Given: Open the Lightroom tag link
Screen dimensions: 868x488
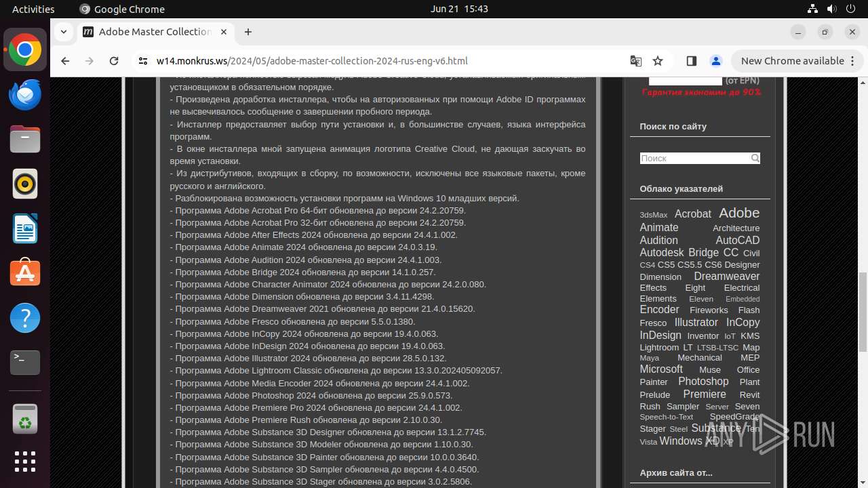Looking at the screenshot, I should click(x=658, y=348).
